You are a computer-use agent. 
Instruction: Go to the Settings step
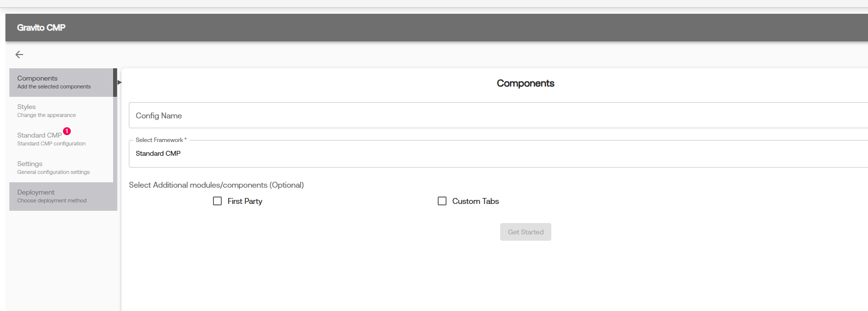point(61,168)
